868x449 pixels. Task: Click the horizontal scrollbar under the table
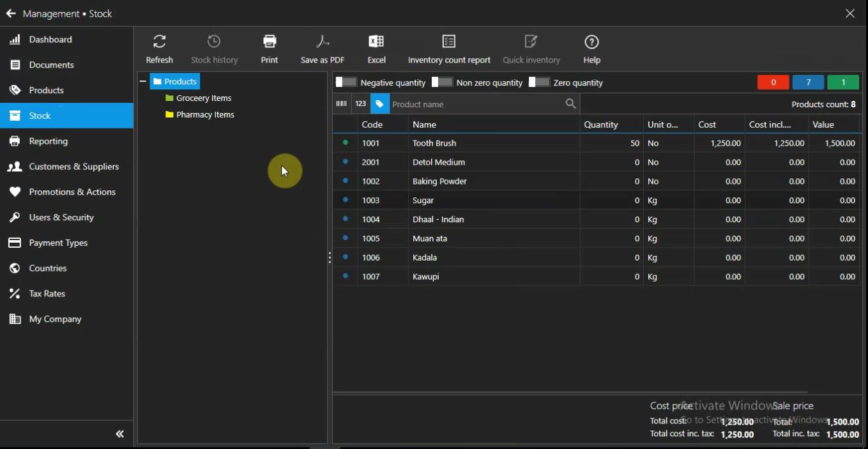click(570, 392)
